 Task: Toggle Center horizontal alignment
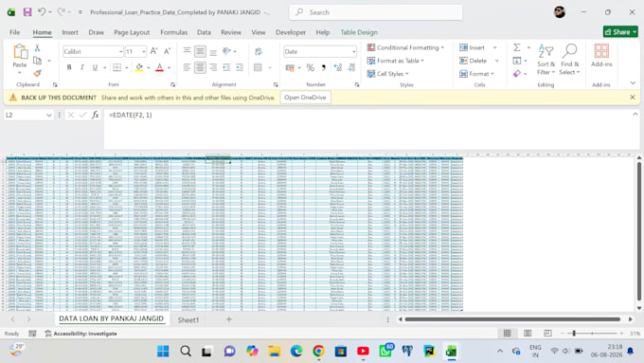click(x=200, y=67)
